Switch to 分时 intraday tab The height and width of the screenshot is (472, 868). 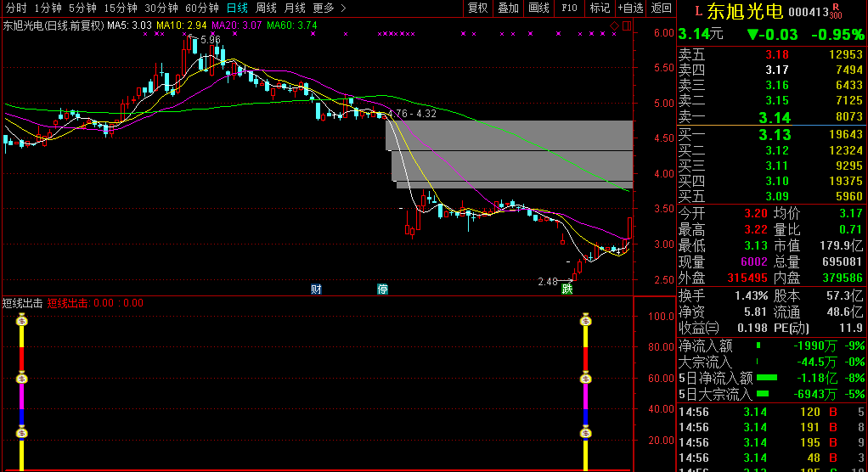(15, 8)
